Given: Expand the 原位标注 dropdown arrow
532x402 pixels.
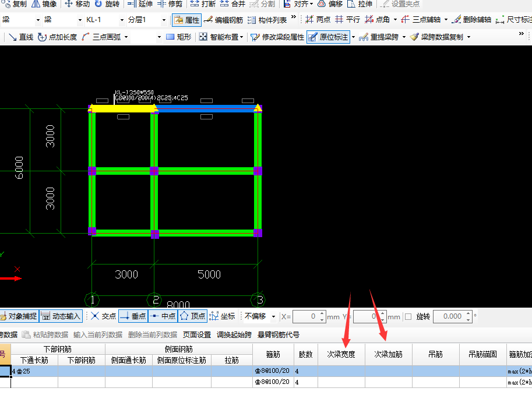Looking at the screenshot, I should [353, 37].
